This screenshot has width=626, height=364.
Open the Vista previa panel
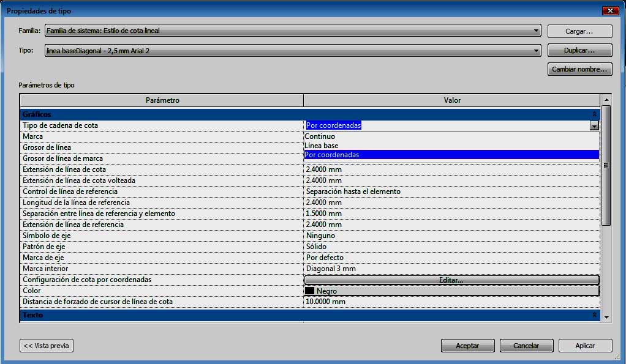coord(47,346)
